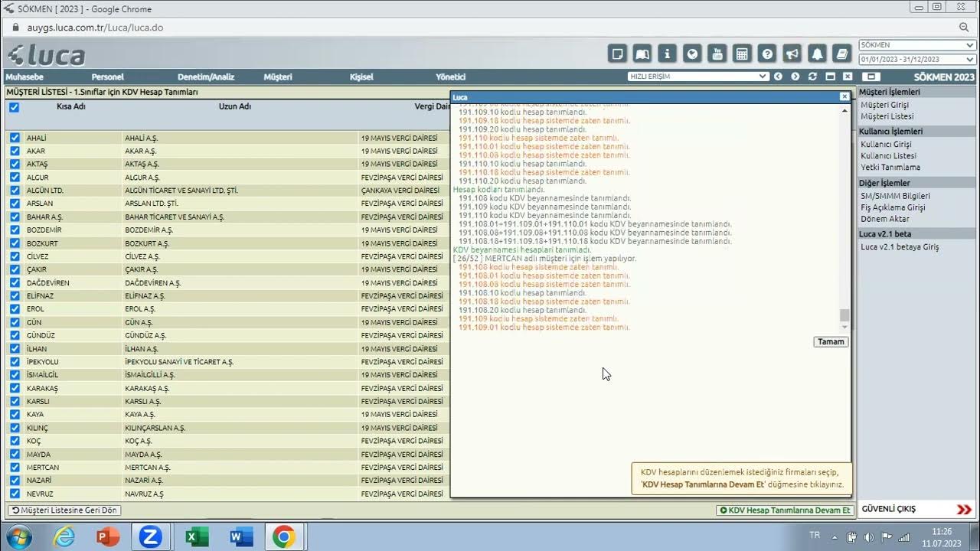Screen dimensions: 980x551
Task: Click the Chrome address bar URL
Action: pos(95,28)
